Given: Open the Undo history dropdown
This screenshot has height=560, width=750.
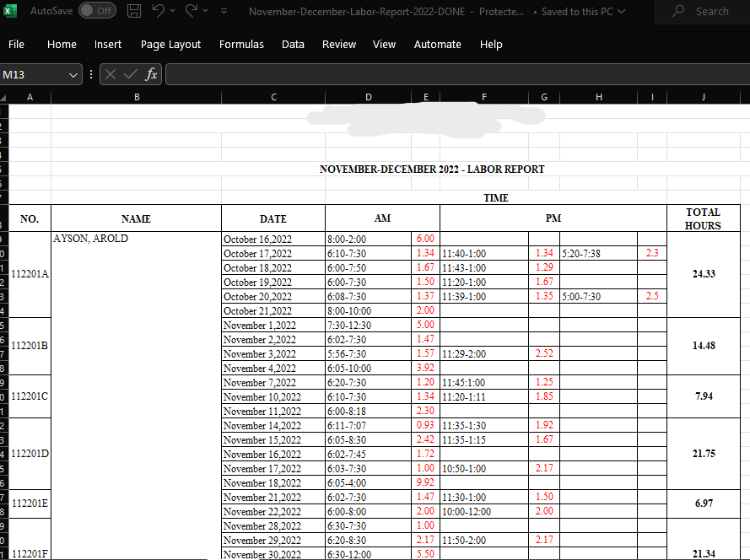Looking at the screenshot, I should pos(173,10).
